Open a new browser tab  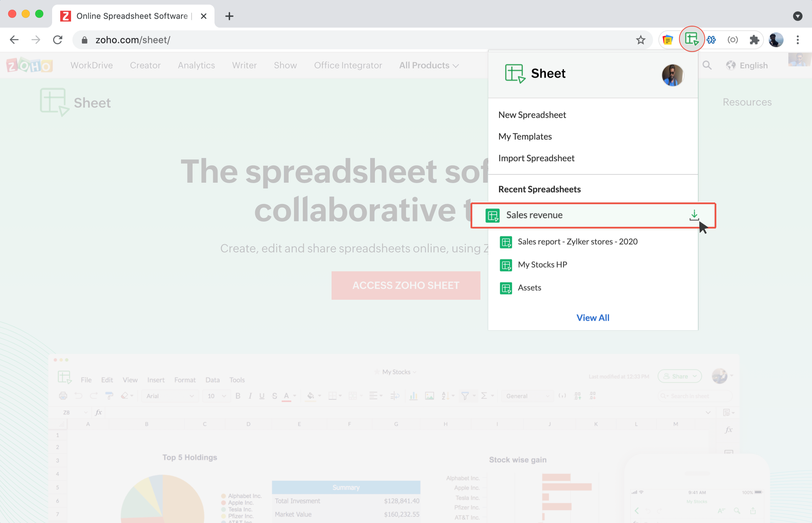(229, 16)
